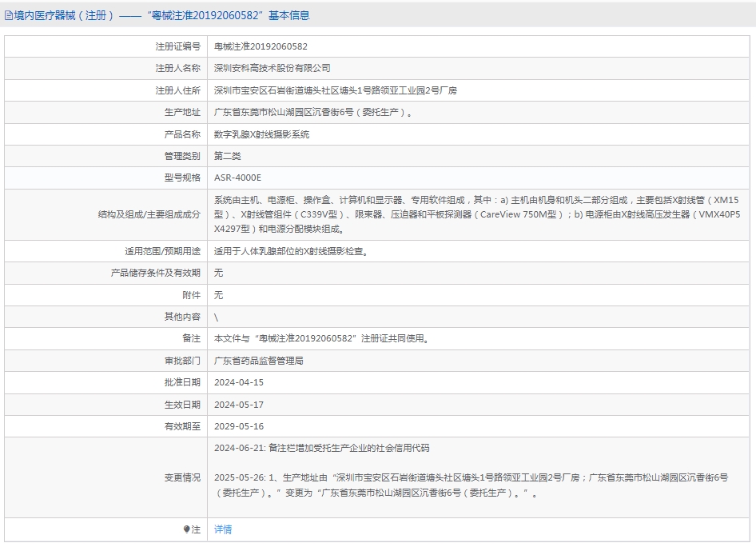Click the document icon in the page header
Viewport: 756px width, 547px height.
[x=8, y=15]
